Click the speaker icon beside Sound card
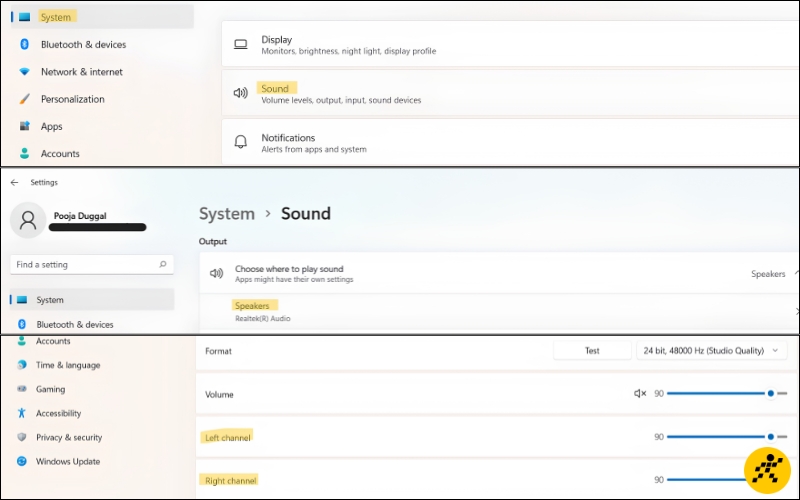 tap(240, 93)
